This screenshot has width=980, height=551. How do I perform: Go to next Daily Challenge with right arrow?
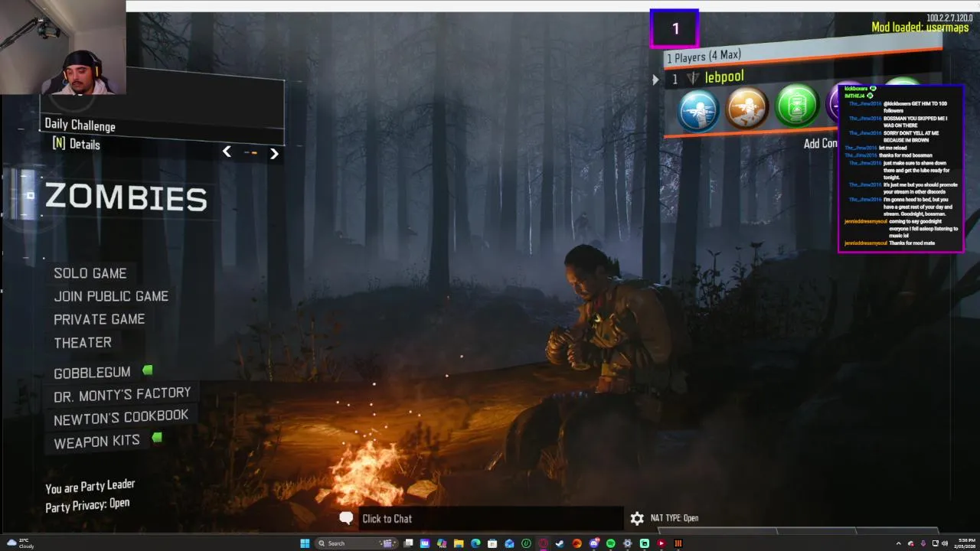(x=274, y=153)
